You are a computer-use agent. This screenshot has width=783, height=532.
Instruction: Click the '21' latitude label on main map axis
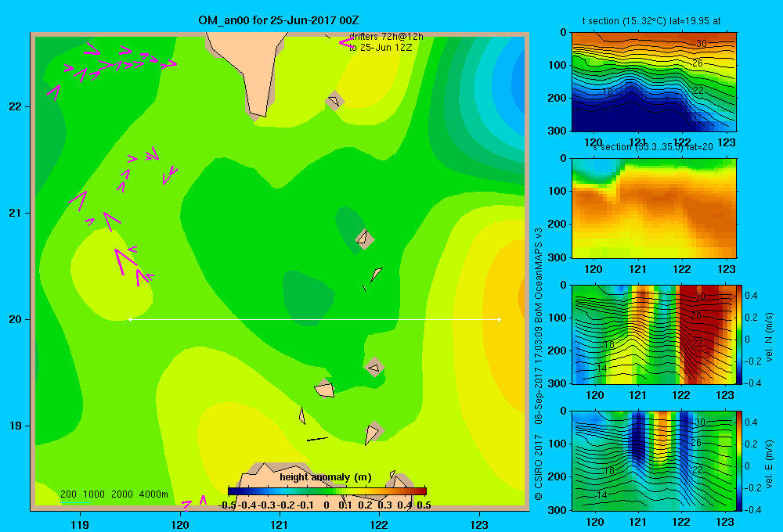15,213
